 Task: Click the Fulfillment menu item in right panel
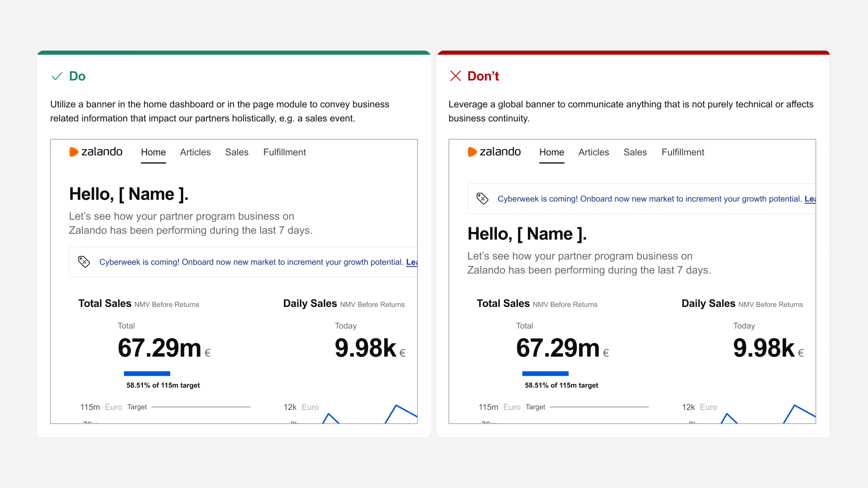coord(682,152)
